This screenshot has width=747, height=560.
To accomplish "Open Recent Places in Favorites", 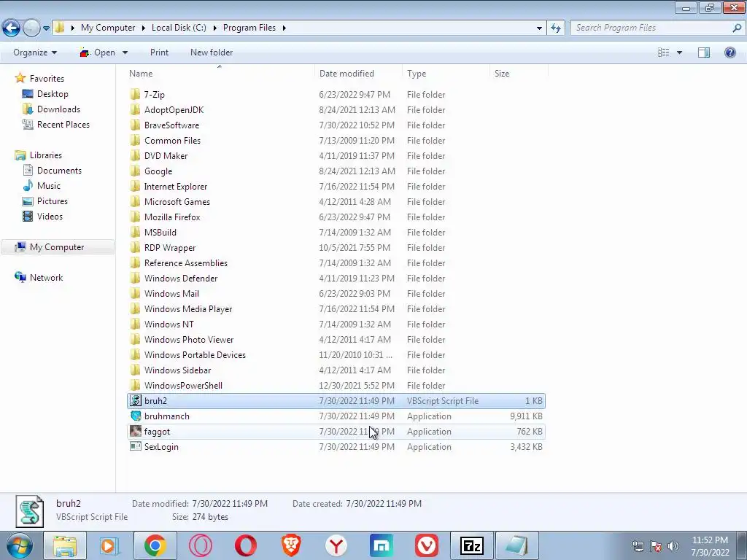I will pos(63,124).
